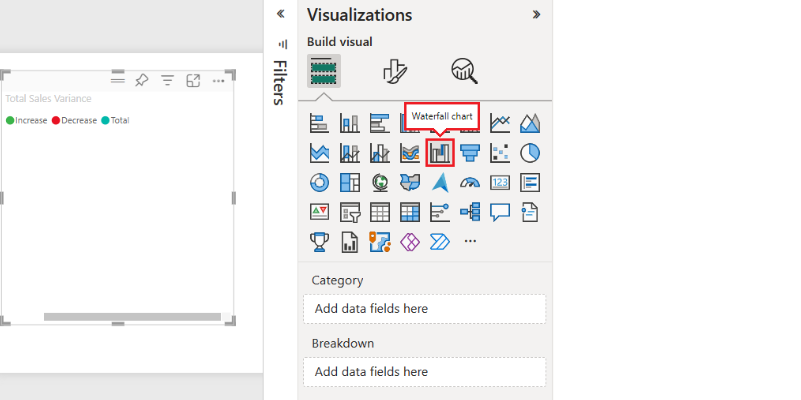Image resolution: width=801 pixels, height=400 pixels.
Task: Collapse the Filters pane chevron
Action: (280, 14)
